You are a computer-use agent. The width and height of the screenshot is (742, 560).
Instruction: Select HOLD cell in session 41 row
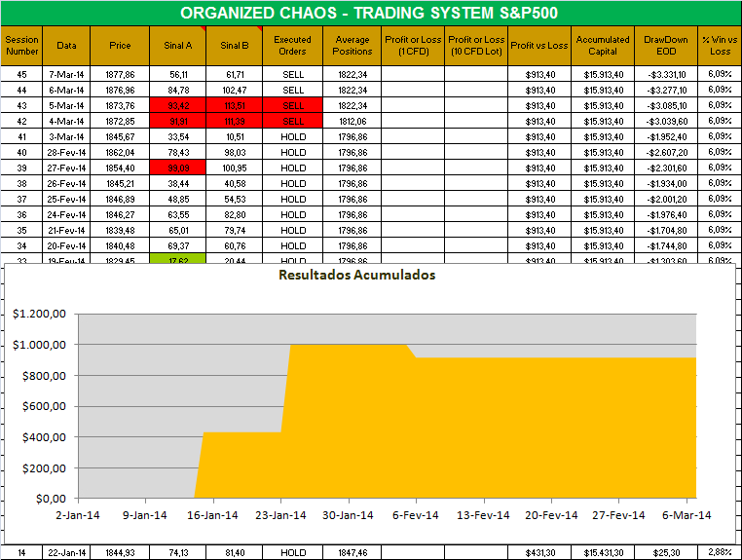[x=292, y=136]
